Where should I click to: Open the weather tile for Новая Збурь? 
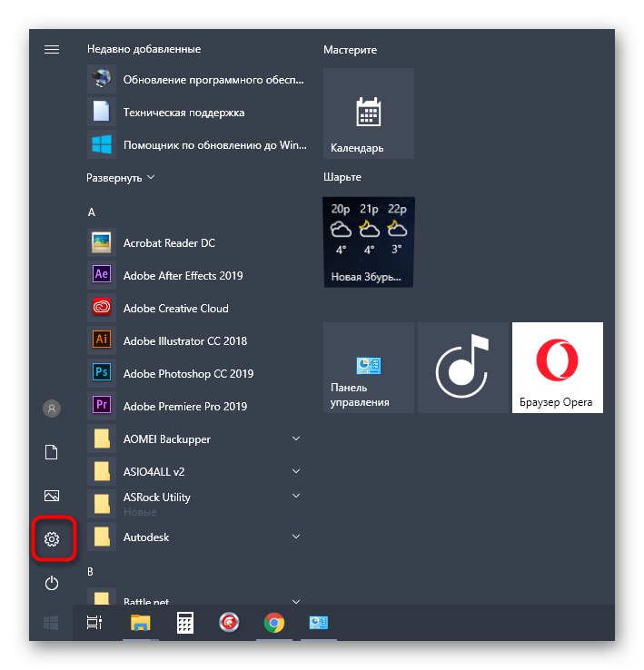pos(369,242)
